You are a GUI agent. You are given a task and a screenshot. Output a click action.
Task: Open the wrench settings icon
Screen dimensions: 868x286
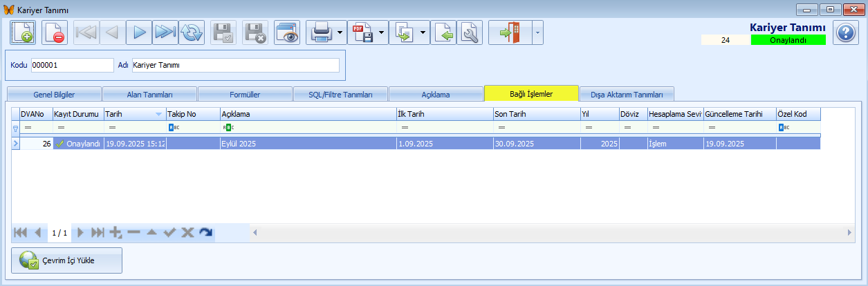click(x=470, y=32)
